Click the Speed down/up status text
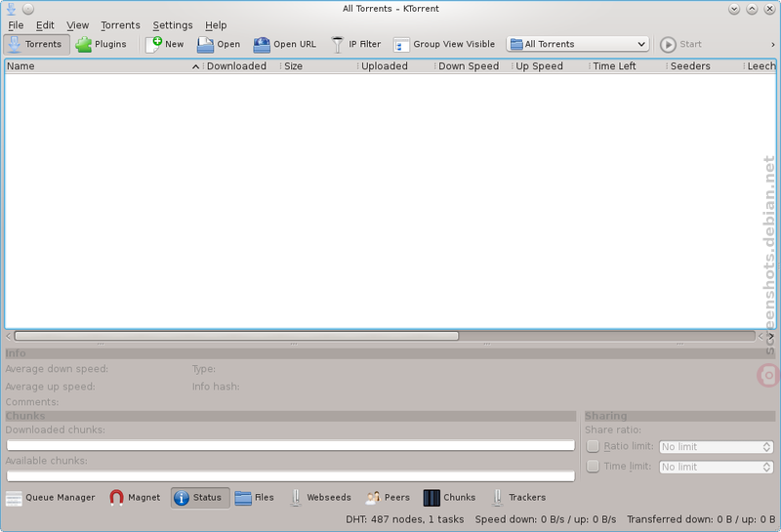 click(x=546, y=519)
